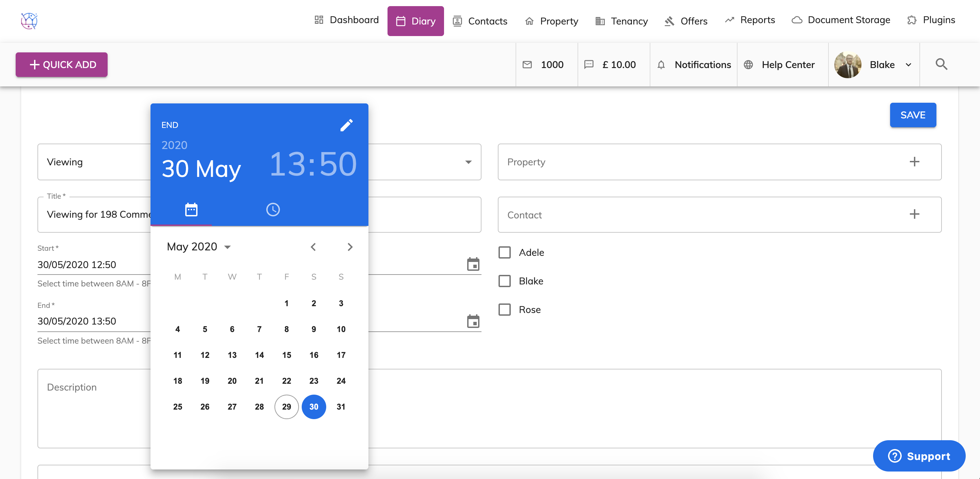Switch to clock time picker tab
Viewport: 980px width, 479px height.
pyautogui.click(x=273, y=210)
